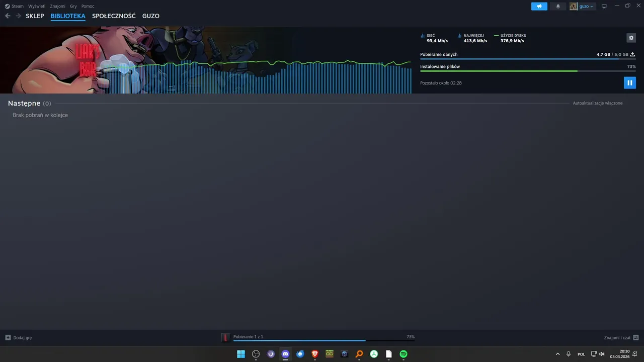Open the green circular app next to Spotify
The width and height of the screenshot is (644, 362).
coord(374,354)
